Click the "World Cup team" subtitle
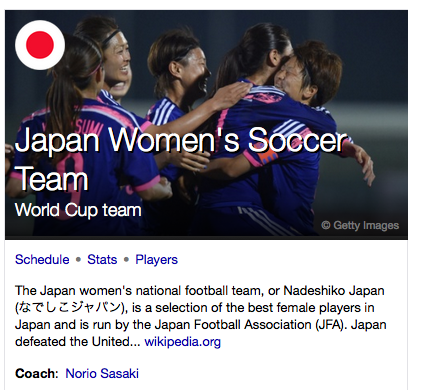 point(78,210)
